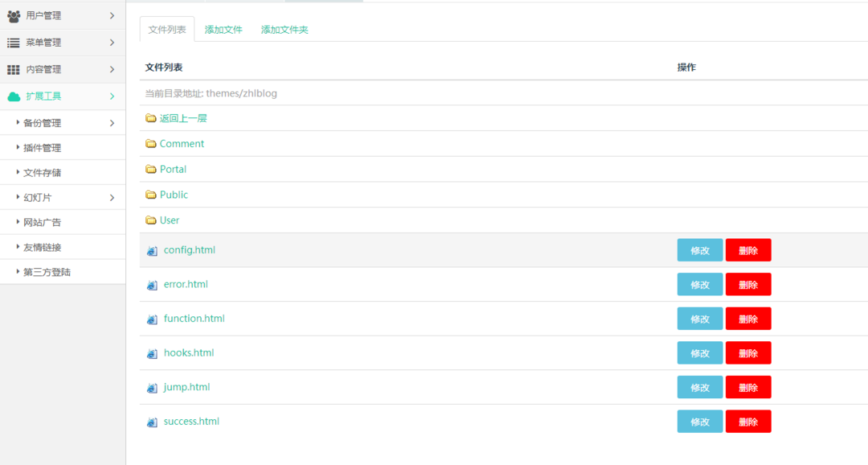Click the file icon beside jump.html
Screen dimensions: 868x465
click(x=152, y=388)
